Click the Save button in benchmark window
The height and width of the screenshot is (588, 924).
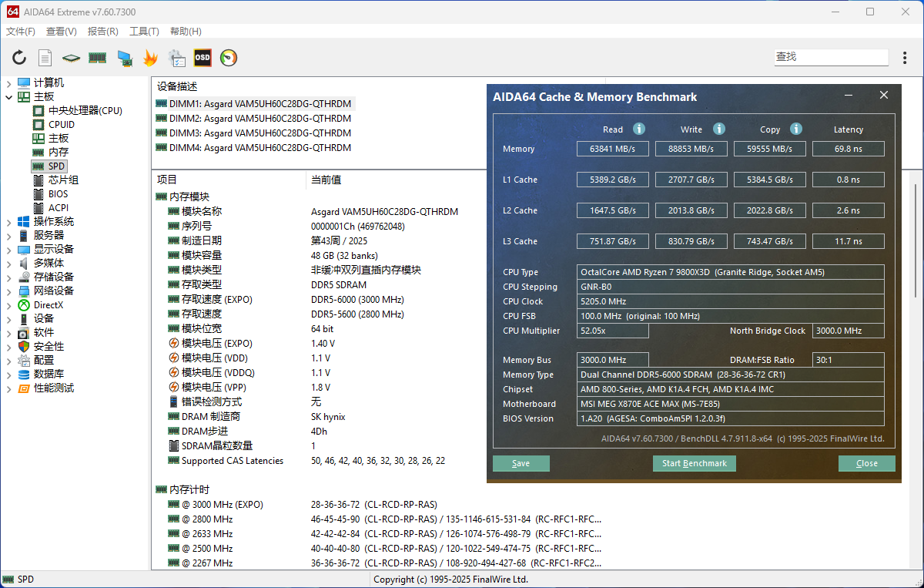click(521, 463)
